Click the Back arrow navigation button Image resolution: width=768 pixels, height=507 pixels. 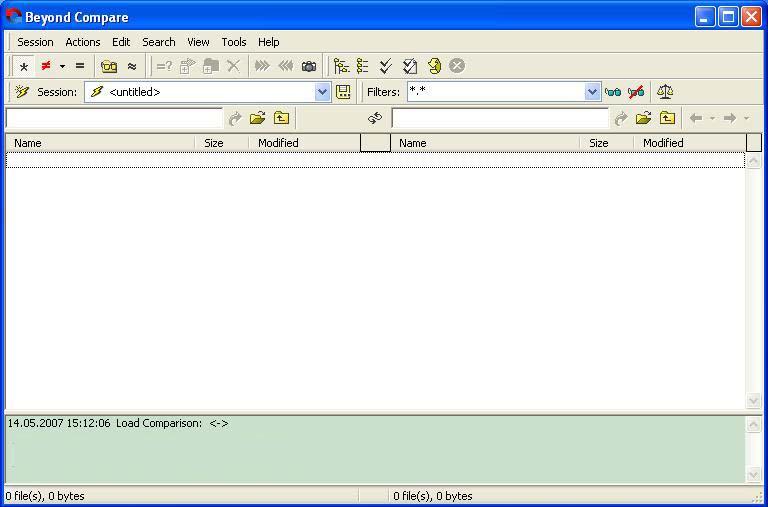[696, 118]
